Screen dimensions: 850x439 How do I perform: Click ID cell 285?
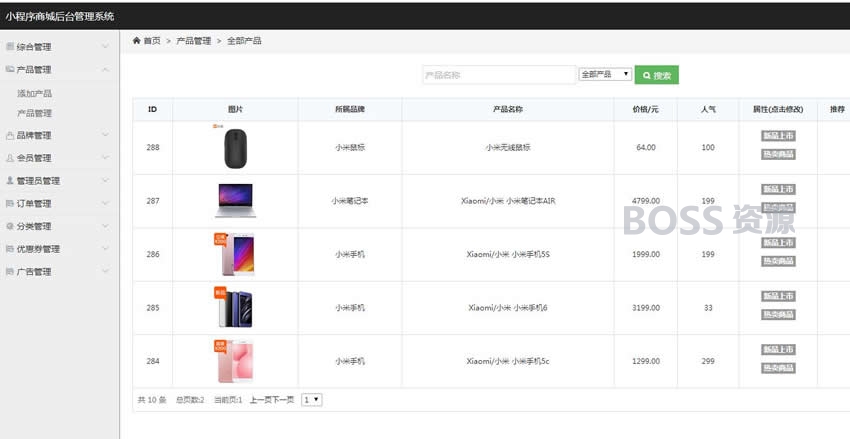(153, 307)
